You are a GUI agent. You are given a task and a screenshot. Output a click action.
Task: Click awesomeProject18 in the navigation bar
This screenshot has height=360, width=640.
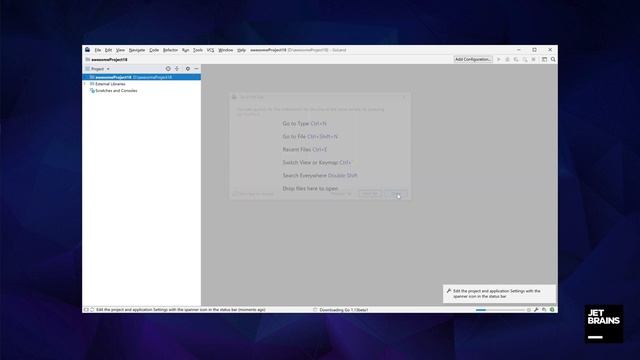109,60
